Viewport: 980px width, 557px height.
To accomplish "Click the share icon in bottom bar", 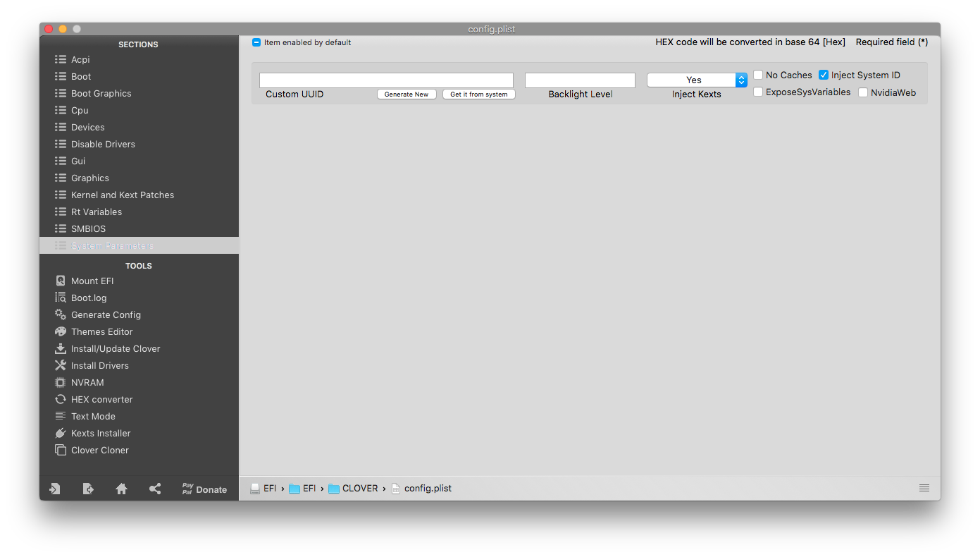I will pyautogui.click(x=155, y=489).
